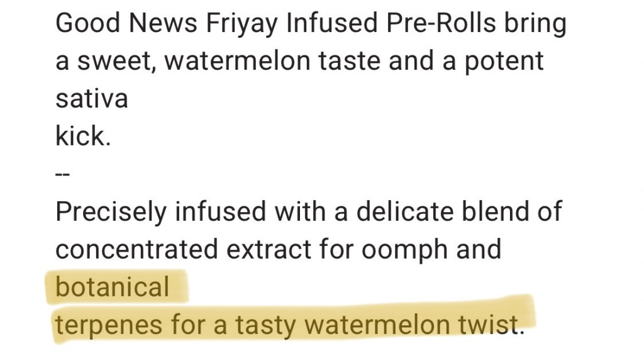Click the double-dash separator line
The image size is (644, 358).
coord(62,175)
